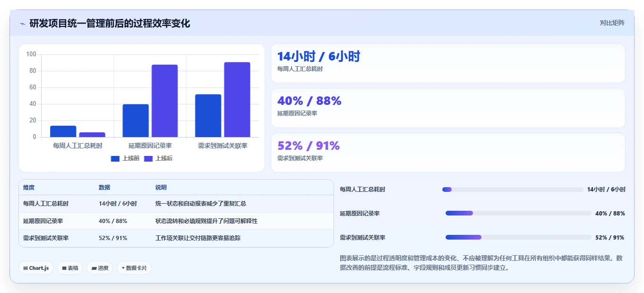This screenshot has height=293, width=644.
Task: Select the Chart.js tag pill
Action: (x=36, y=268)
